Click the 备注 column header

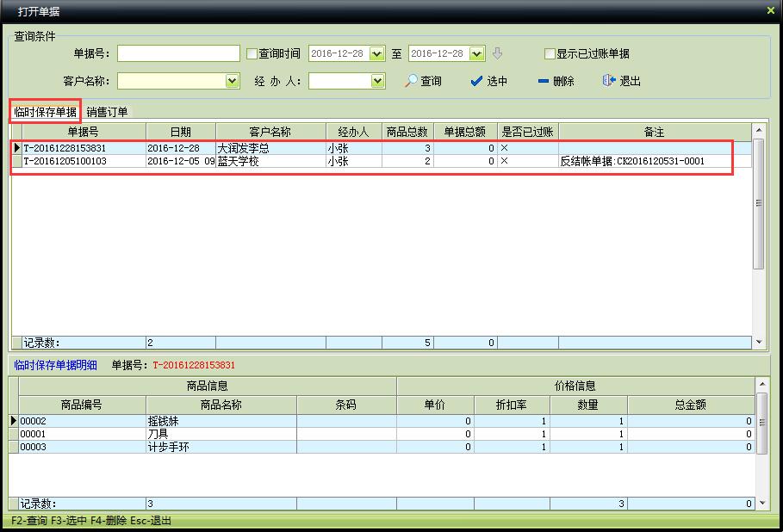pyautogui.click(x=655, y=132)
